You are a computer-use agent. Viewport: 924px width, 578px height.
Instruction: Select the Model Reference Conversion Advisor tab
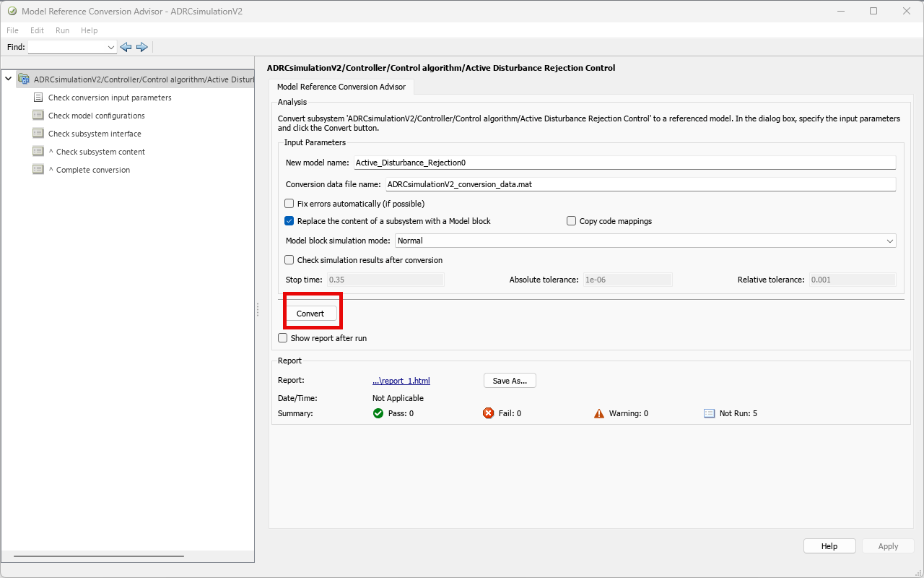(341, 87)
